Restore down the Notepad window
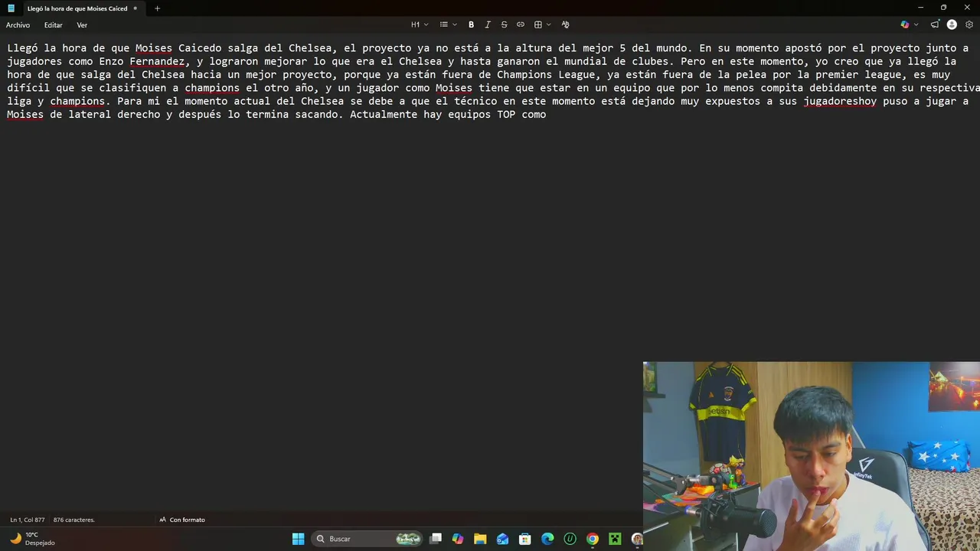This screenshot has width=980, height=551. 943,8
